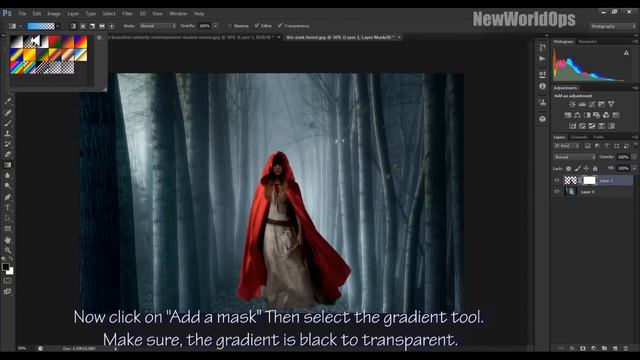Open layer Opacity slider arrow
This screenshot has height=360, width=640.
coord(634,157)
